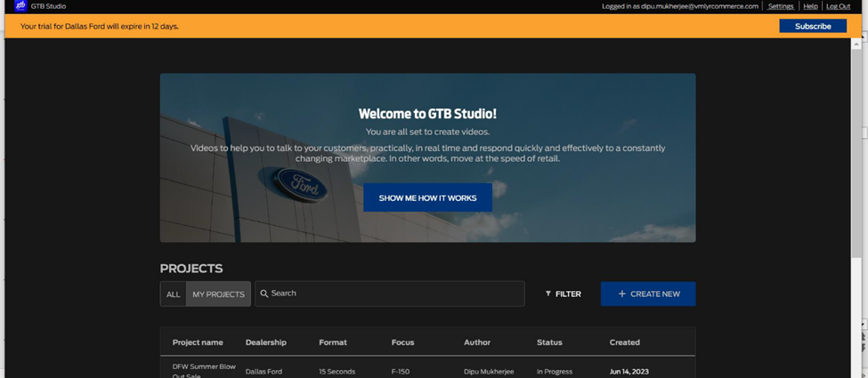The width and height of the screenshot is (868, 378).
Task: Click the In Progress status cell
Action: [x=555, y=372]
